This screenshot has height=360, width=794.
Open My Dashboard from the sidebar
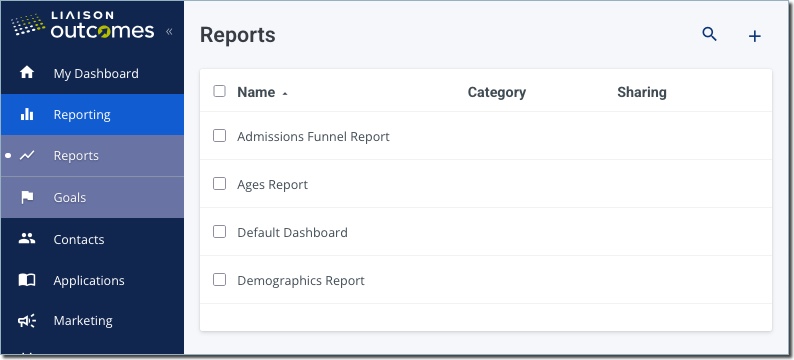[92, 73]
